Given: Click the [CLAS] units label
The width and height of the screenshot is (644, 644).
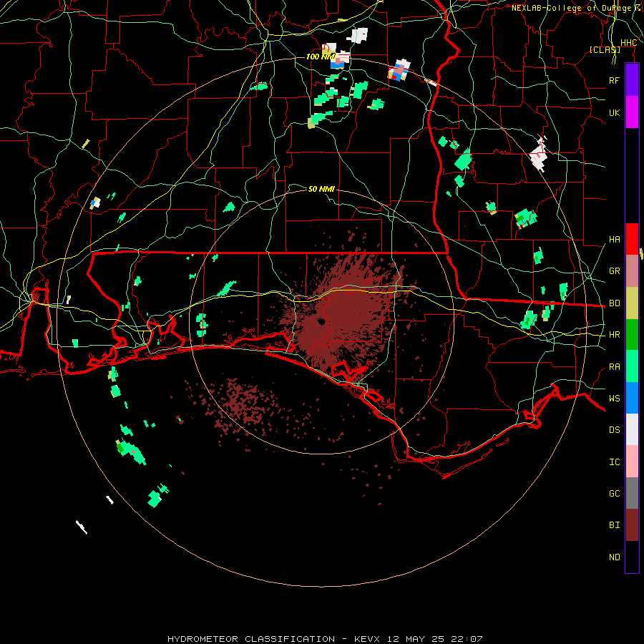Looking at the screenshot, I should [605, 50].
